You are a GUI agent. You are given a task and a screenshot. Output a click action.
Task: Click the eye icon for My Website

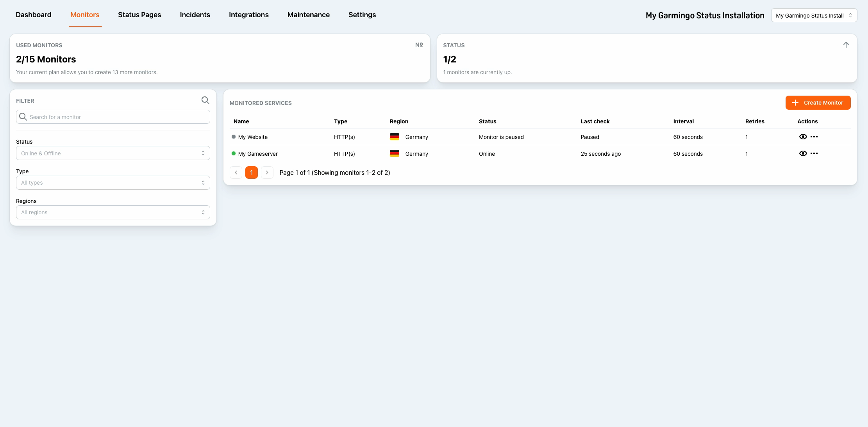803,137
